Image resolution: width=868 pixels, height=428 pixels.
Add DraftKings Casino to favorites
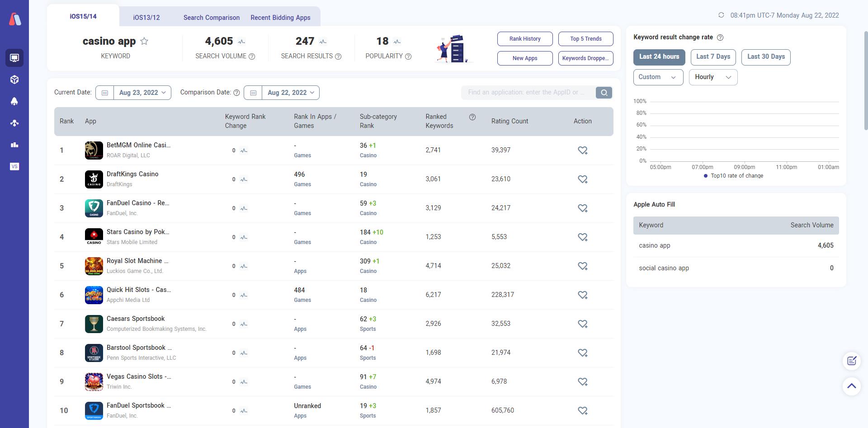click(583, 179)
